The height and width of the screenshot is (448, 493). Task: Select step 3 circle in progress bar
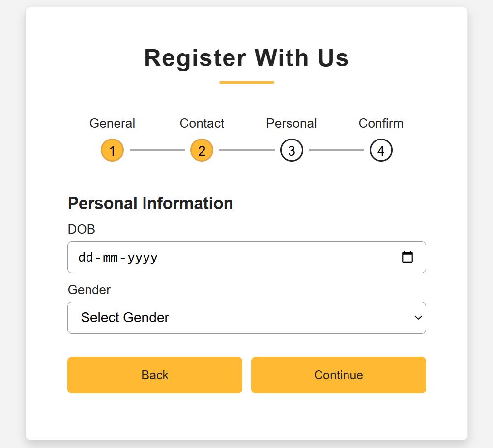click(291, 150)
